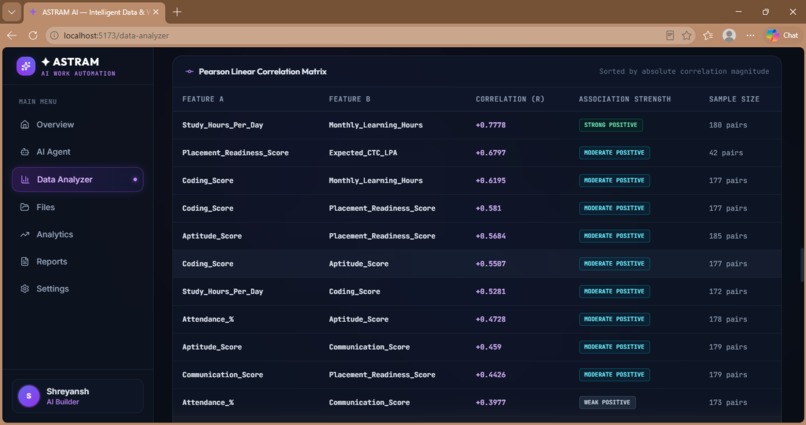Click the +0.581 correlation value
The width and height of the screenshot is (806, 425).
488,208
